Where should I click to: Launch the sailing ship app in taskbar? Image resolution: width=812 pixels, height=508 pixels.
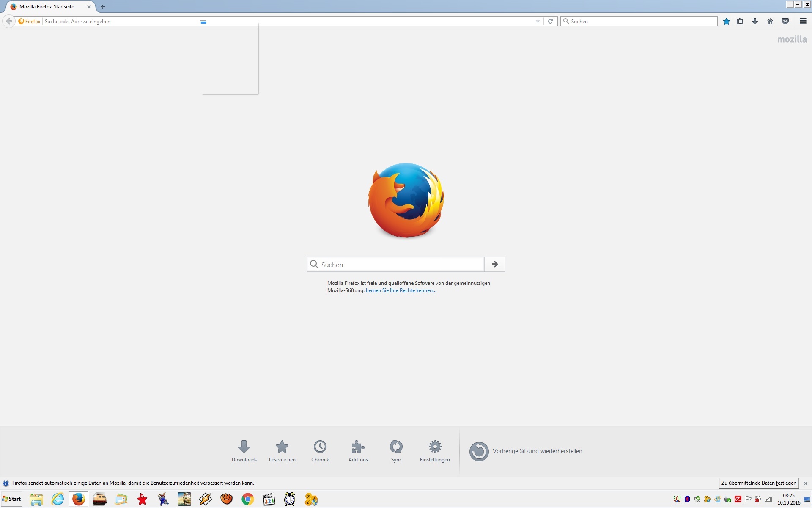[184, 500]
